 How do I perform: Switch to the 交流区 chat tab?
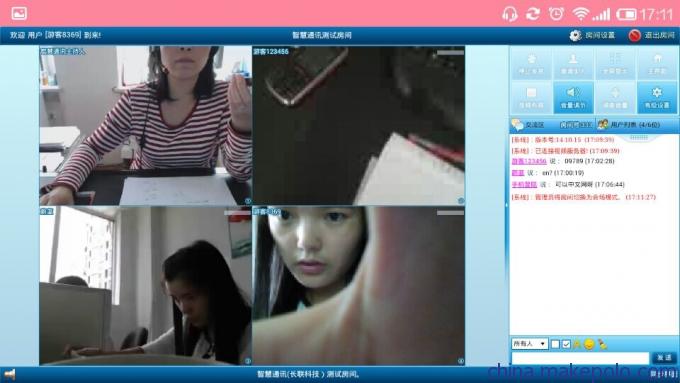528,125
